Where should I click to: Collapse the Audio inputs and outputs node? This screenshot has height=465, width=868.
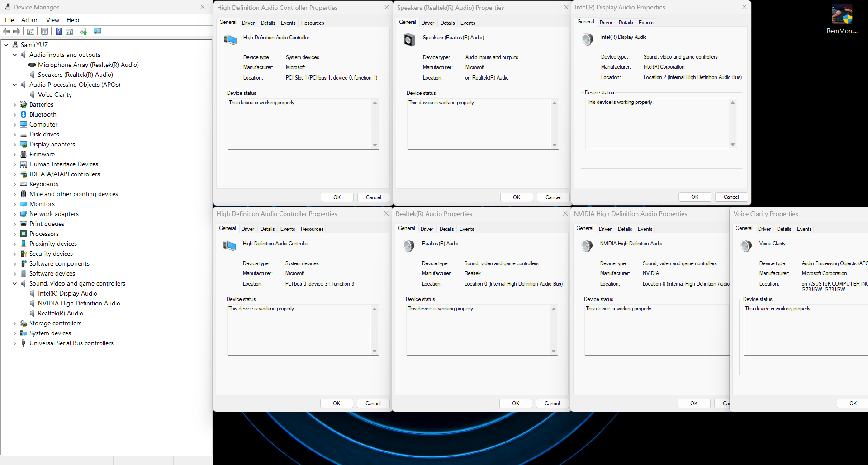click(14, 55)
